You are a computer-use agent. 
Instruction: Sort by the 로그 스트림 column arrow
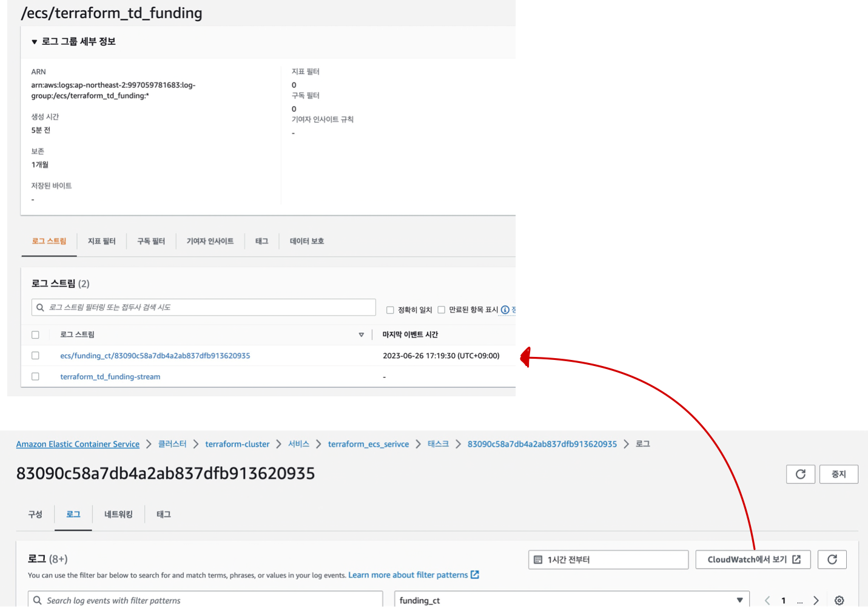pyautogui.click(x=361, y=334)
